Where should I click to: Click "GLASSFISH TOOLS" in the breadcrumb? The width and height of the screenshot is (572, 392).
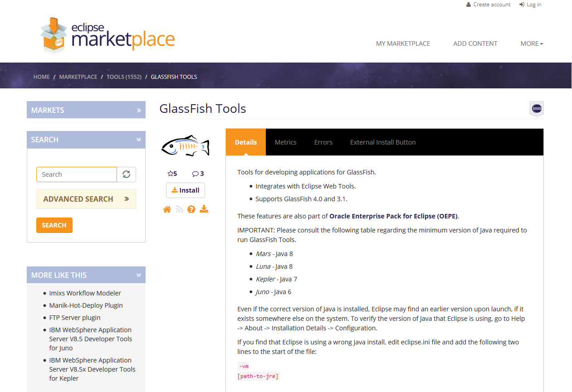pos(174,77)
